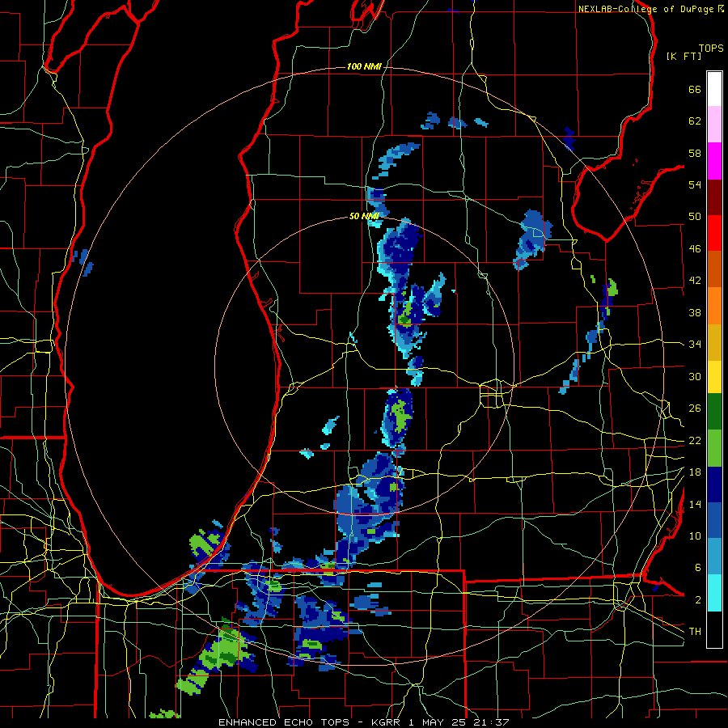Click the legend value 42

click(x=695, y=280)
